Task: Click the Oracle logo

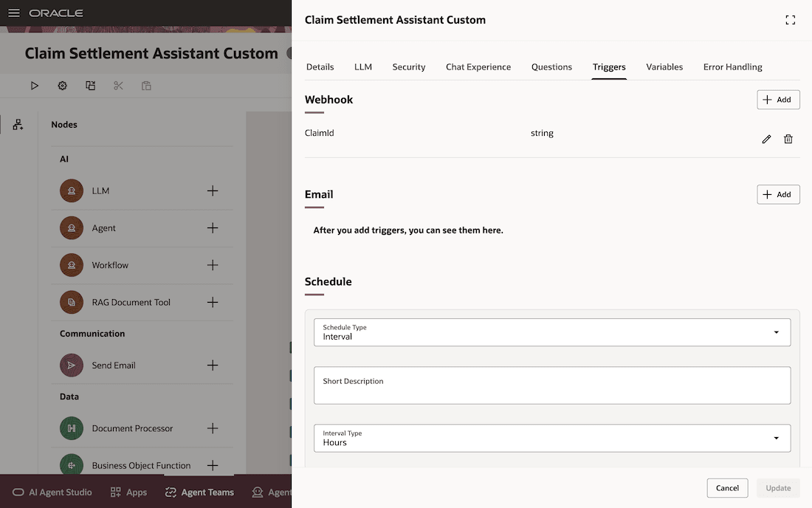Action: pyautogui.click(x=56, y=13)
